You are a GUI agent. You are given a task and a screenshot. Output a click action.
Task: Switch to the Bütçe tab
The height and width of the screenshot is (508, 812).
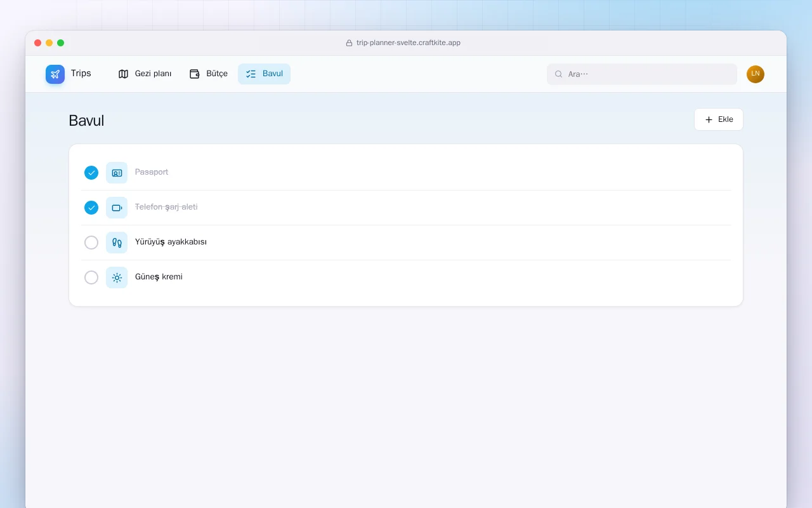tap(209, 74)
